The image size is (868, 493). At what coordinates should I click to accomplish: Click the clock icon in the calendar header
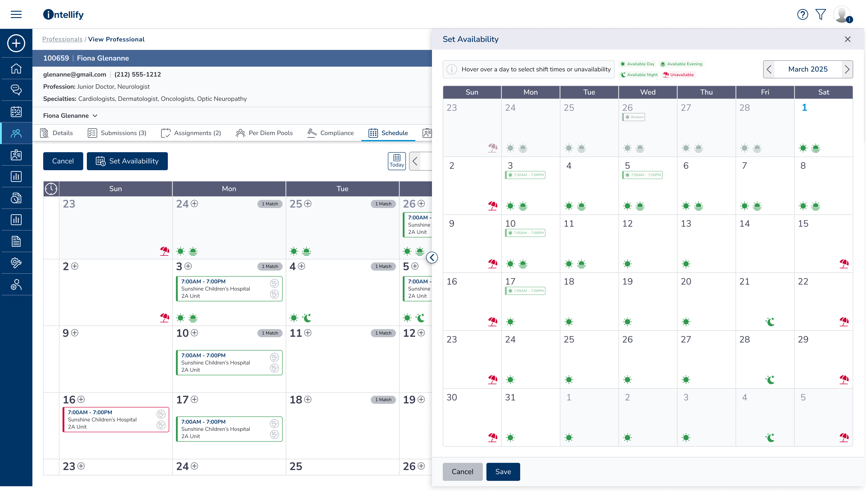click(51, 189)
